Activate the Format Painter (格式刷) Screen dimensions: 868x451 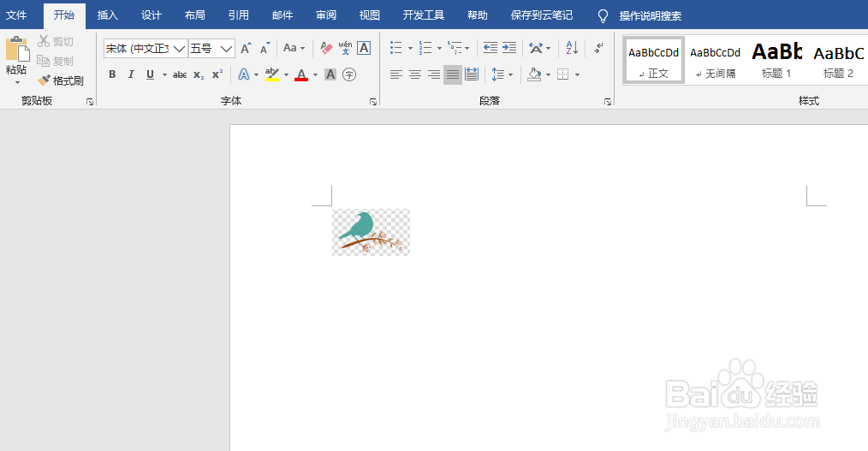coord(60,80)
